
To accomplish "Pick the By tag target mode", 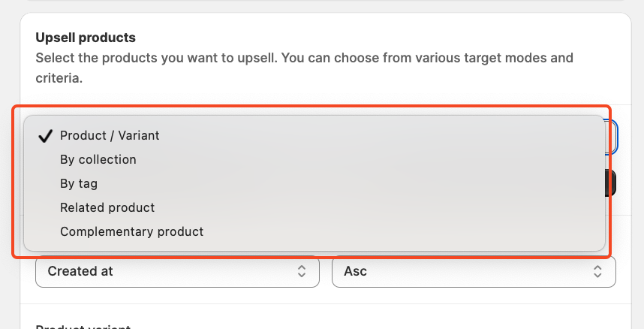I will 79,183.
